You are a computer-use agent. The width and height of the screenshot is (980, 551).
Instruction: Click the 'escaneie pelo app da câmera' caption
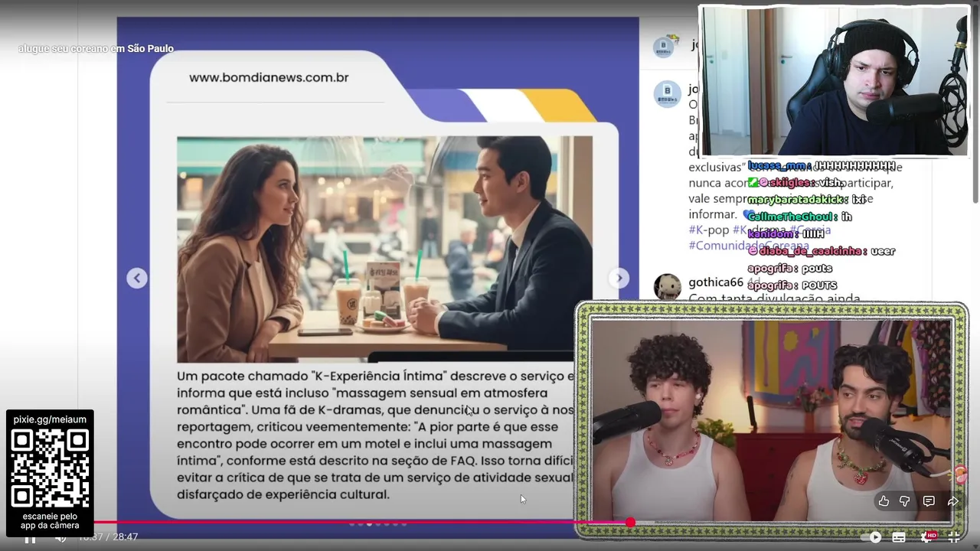(51, 520)
